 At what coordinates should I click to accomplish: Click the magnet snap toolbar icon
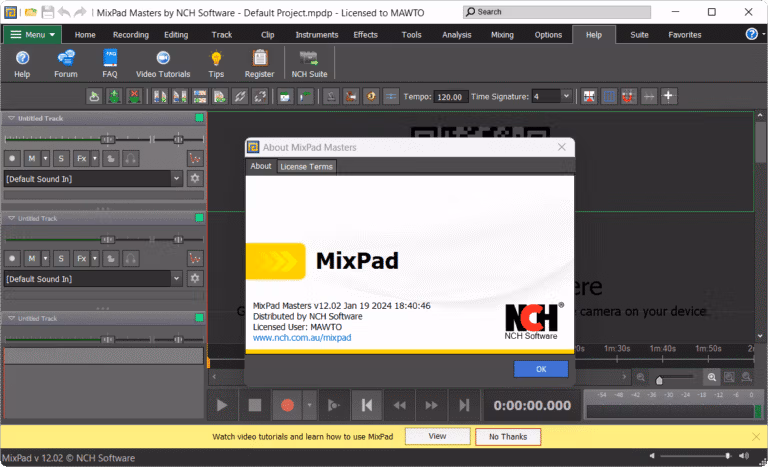pyautogui.click(x=628, y=96)
